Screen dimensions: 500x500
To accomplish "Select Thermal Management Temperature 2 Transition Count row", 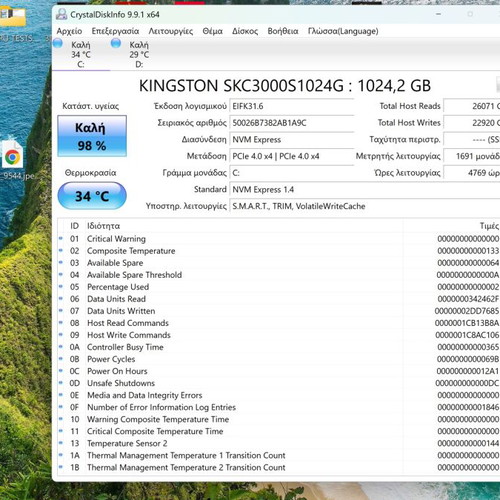I will (x=279, y=467).
